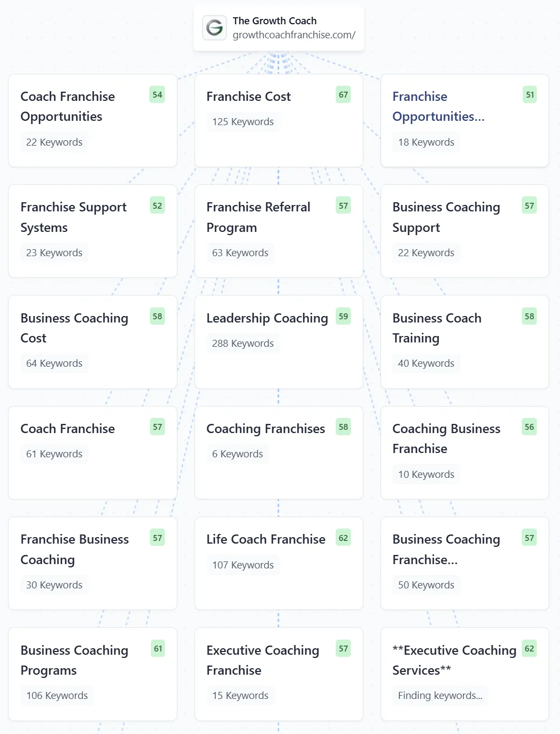Click score badge 61 on Business Coaching Programs

coord(158,649)
